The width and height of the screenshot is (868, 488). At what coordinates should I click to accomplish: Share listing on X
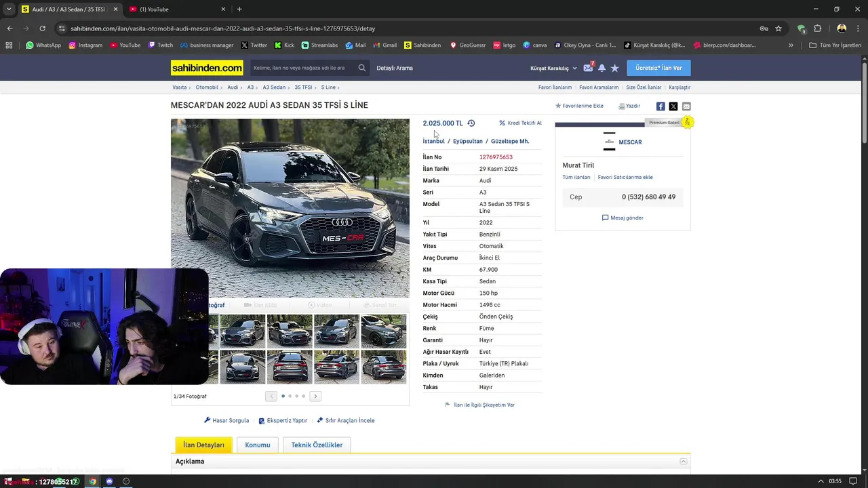point(673,106)
